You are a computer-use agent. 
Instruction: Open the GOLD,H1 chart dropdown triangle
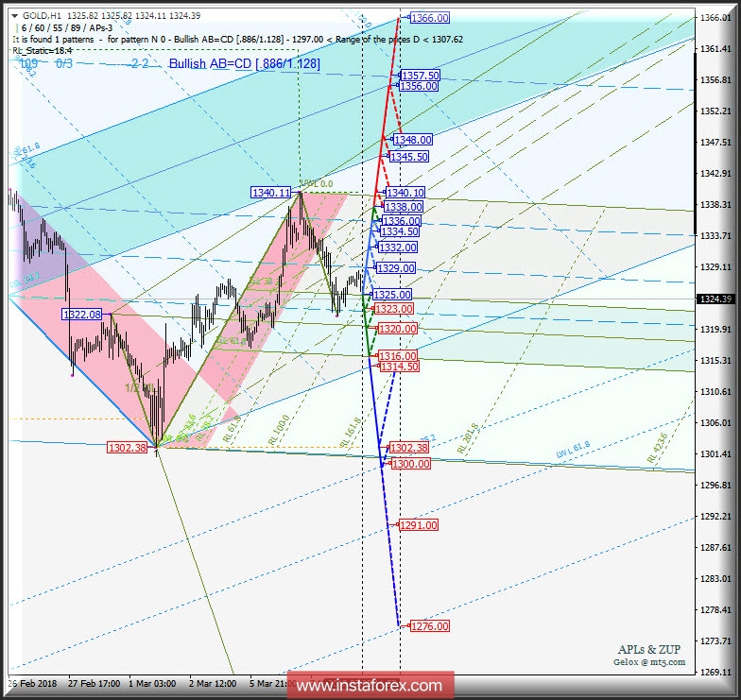(x=15, y=15)
